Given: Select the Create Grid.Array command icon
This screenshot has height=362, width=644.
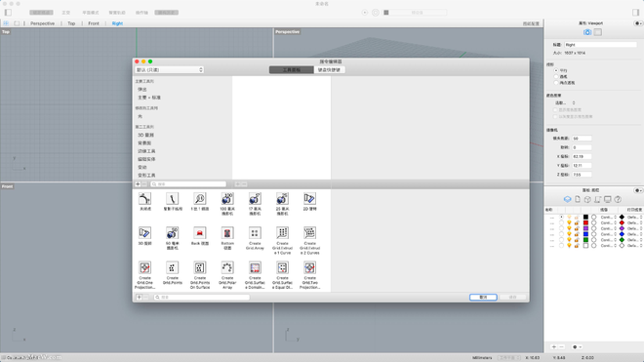Looking at the screenshot, I should pos(255,233).
